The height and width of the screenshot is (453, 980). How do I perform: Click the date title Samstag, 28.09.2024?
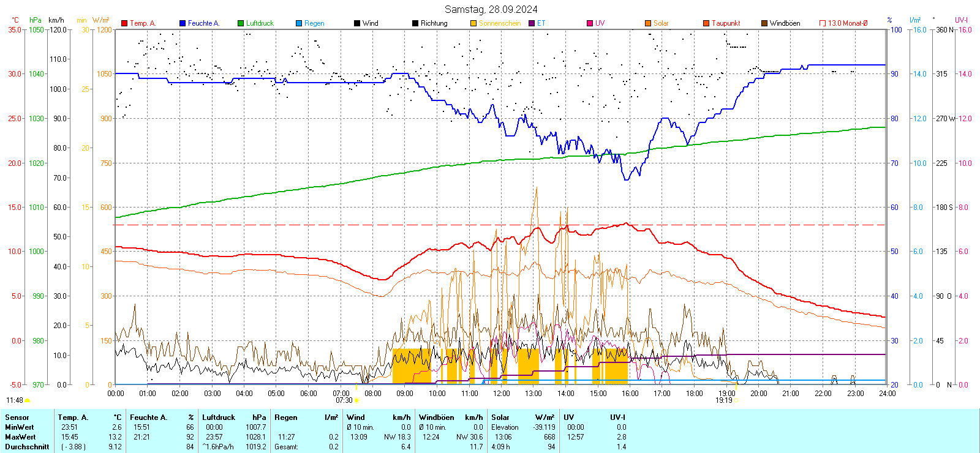(491, 9)
